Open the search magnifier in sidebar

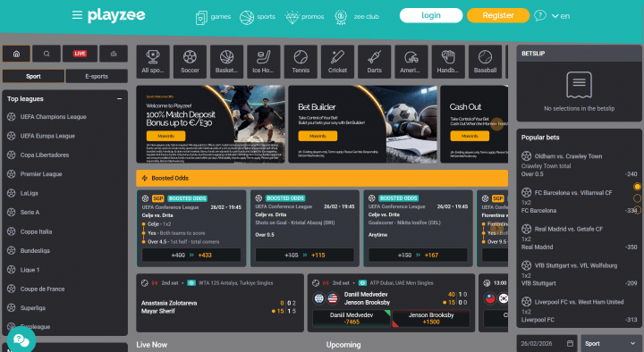click(47, 54)
